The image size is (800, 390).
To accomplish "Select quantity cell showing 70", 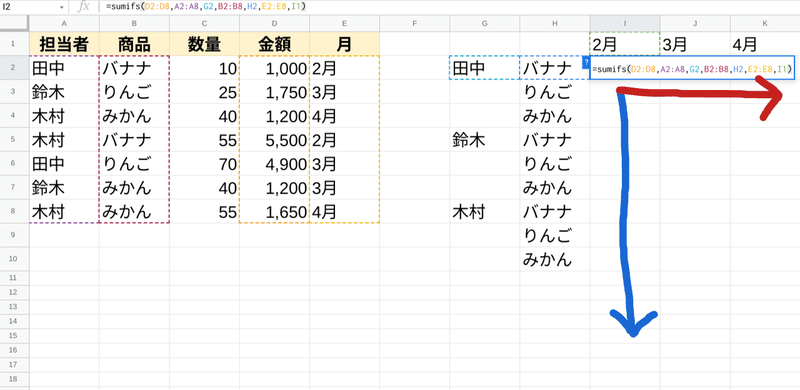I will coord(204,163).
